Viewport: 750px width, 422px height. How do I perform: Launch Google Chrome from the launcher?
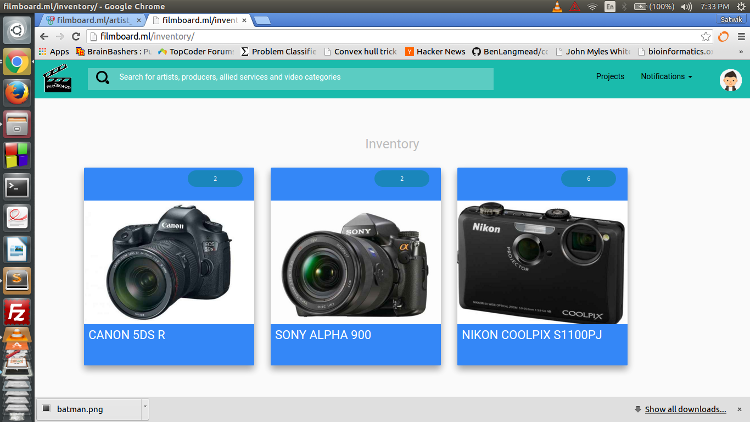pos(17,62)
